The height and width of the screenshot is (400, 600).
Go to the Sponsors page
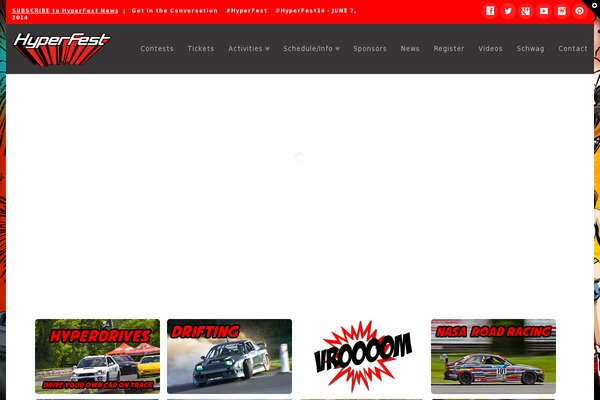coord(370,49)
